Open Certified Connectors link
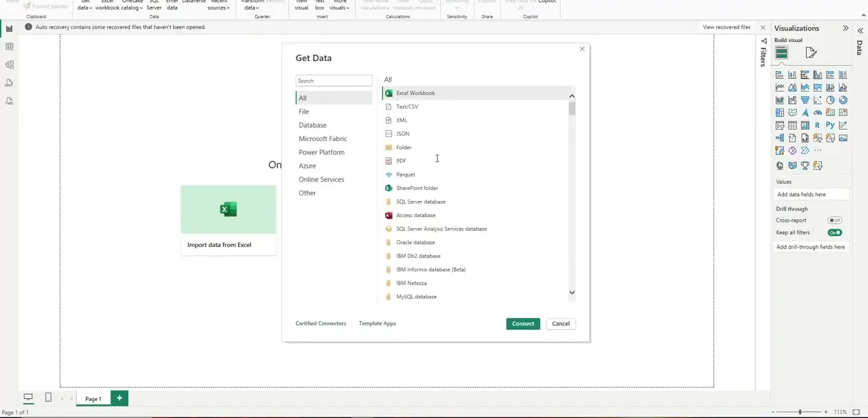 [x=321, y=324]
